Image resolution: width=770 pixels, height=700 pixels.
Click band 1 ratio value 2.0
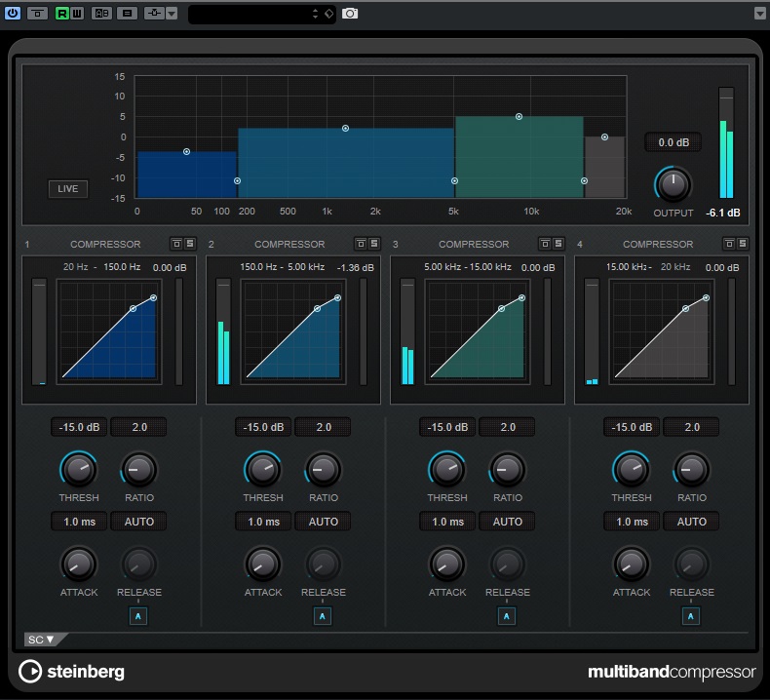click(x=139, y=427)
